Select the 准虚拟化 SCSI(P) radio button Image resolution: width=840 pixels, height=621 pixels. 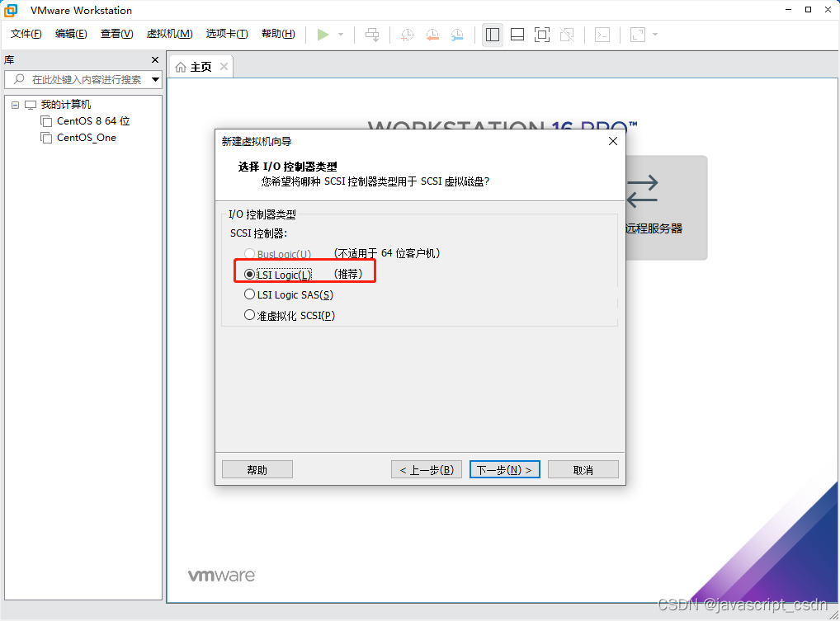249,315
